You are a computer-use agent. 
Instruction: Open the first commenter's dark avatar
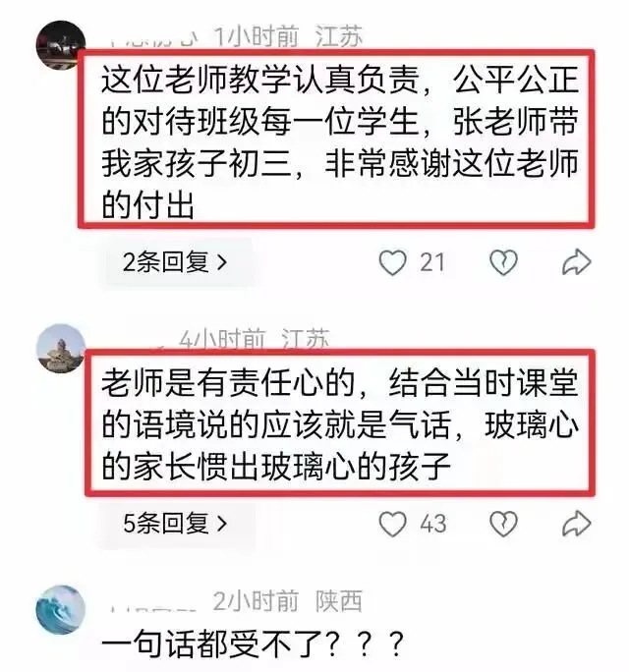(61, 44)
